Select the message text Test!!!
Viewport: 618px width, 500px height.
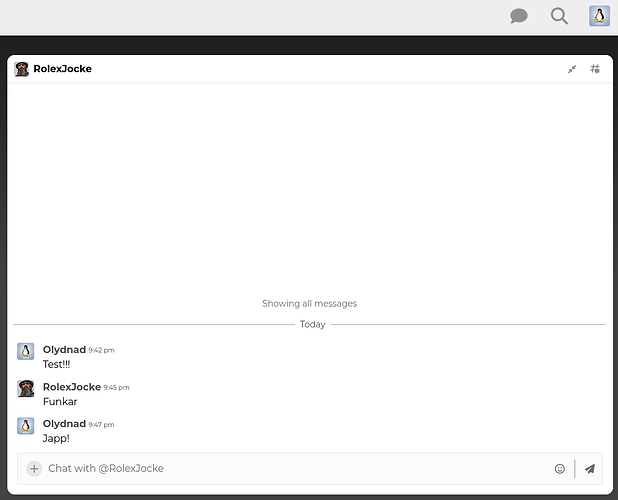pos(56,364)
